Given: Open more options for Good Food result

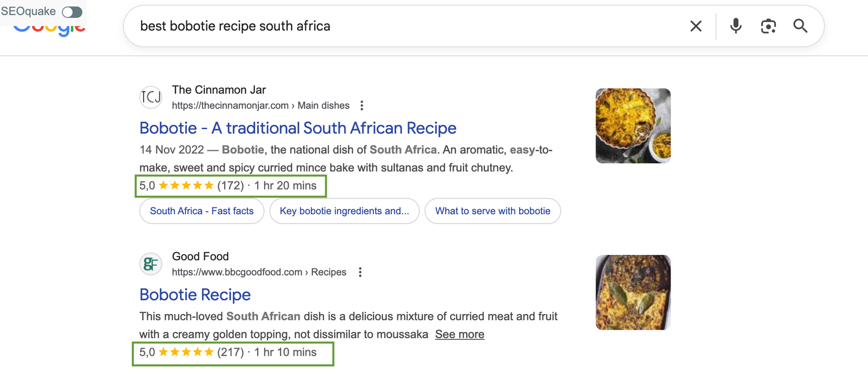Looking at the screenshot, I should tap(360, 272).
